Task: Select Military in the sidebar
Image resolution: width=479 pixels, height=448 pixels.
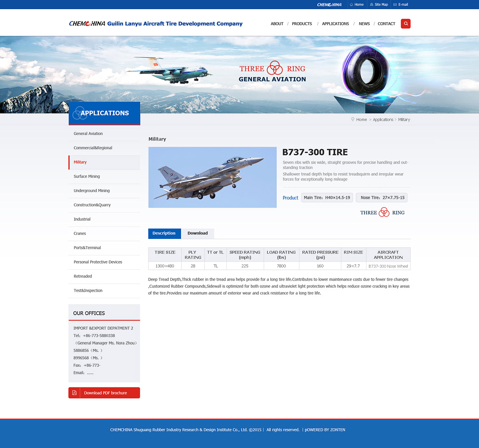Action: 104,163
